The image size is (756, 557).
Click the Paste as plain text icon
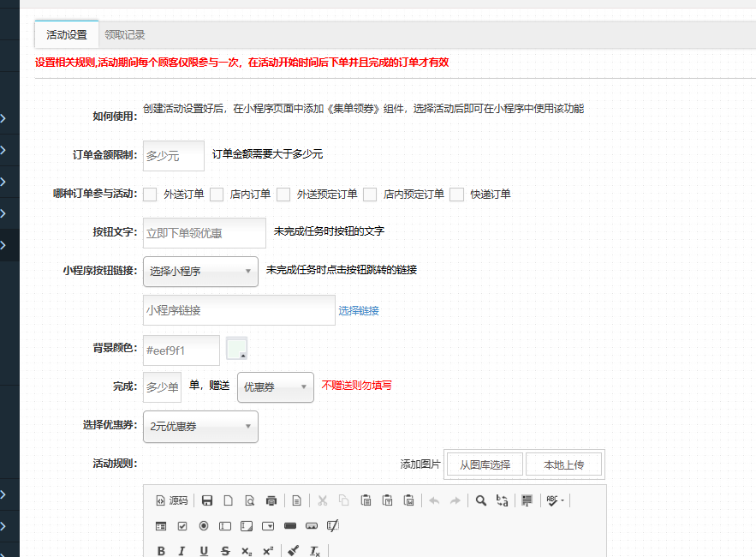pyautogui.click(x=387, y=500)
